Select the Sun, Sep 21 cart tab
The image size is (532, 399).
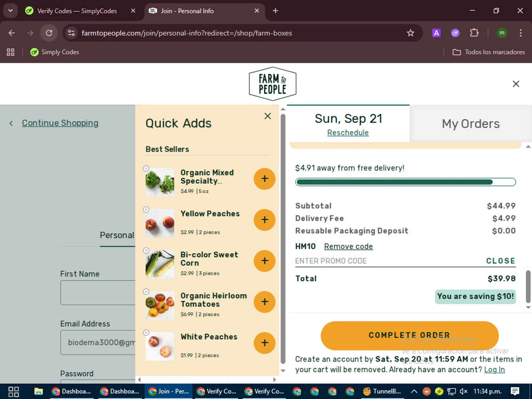(348, 123)
